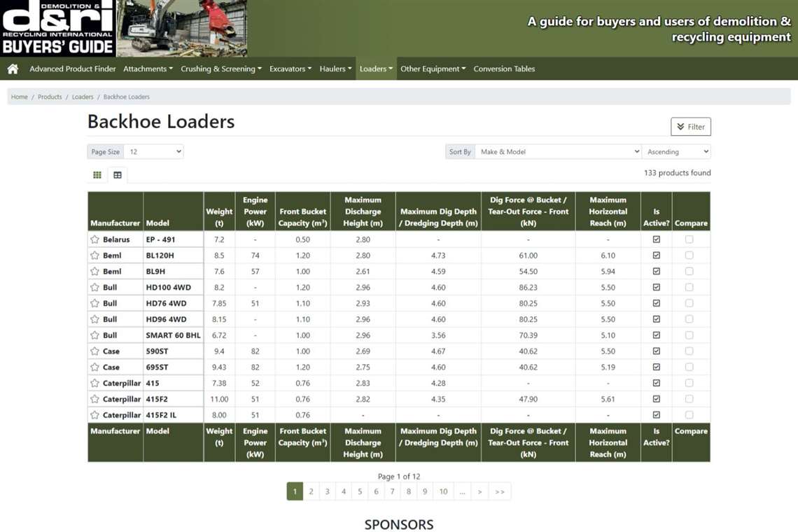Viewport: 798px width, 532px height.
Task: Open the Page Size dropdown
Action: pyautogui.click(x=154, y=152)
